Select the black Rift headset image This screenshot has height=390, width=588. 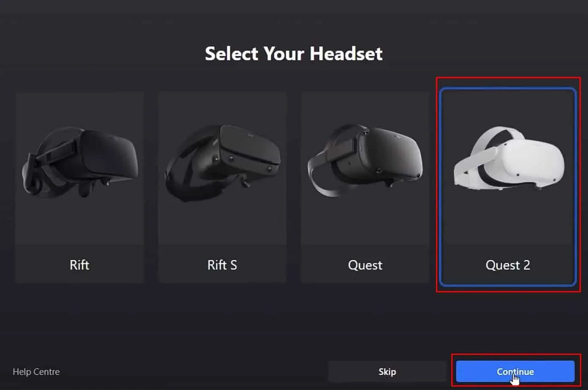[80, 162]
